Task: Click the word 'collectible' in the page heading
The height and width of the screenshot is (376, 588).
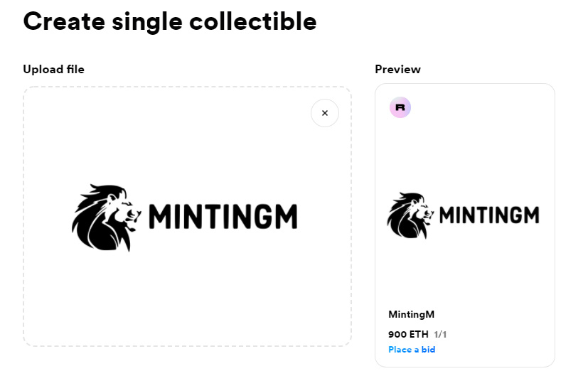Action: pyautogui.click(x=253, y=21)
